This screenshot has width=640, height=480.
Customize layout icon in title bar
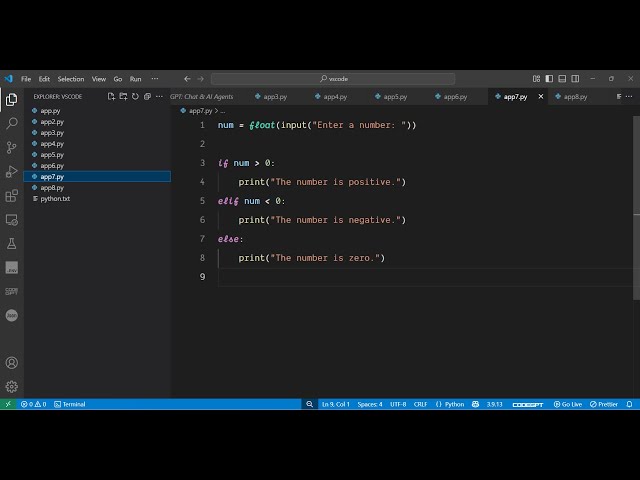(x=536, y=79)
